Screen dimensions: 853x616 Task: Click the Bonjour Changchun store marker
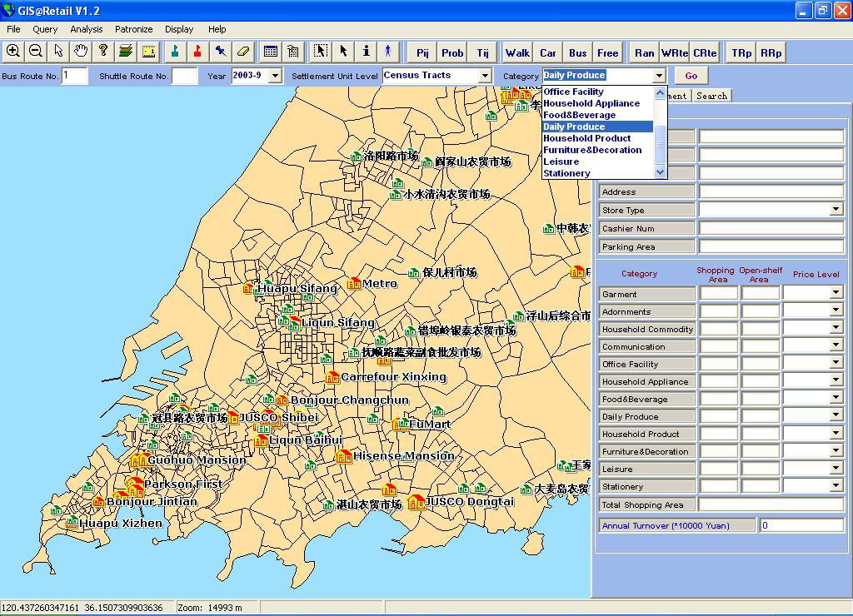click(282, 400)
